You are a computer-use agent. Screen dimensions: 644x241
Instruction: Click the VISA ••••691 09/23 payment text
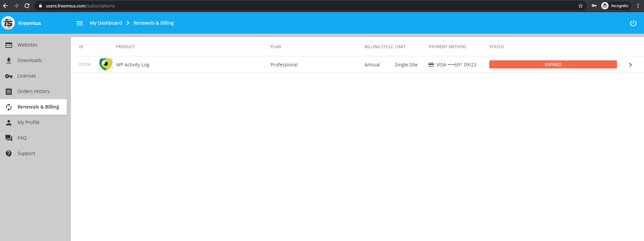(x=457, y=65)
